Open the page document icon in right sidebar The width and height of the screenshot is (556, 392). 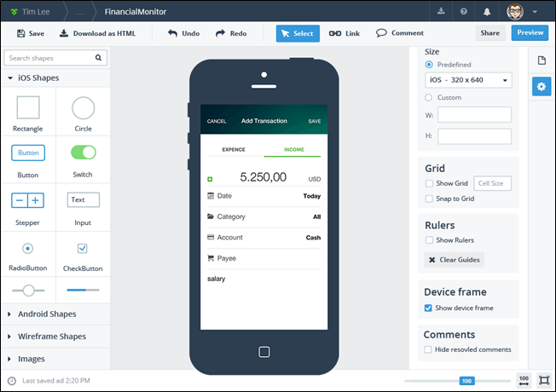pos(542,61)
